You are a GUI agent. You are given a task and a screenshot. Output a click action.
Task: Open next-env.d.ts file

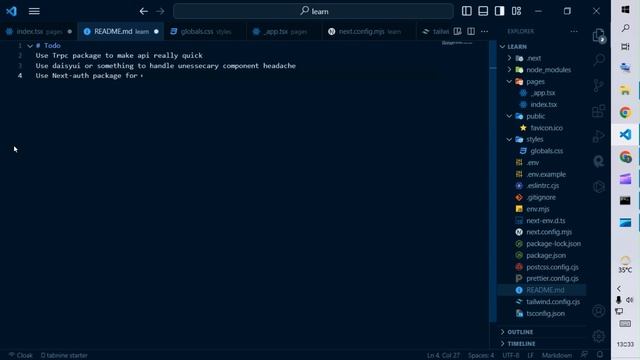[x=546, y=221]
